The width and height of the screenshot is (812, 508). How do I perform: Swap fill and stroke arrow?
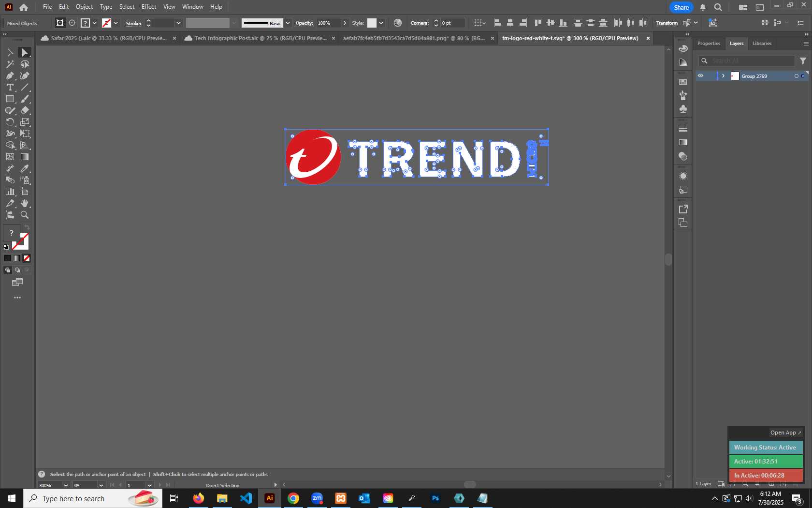[x=27, y=227]
